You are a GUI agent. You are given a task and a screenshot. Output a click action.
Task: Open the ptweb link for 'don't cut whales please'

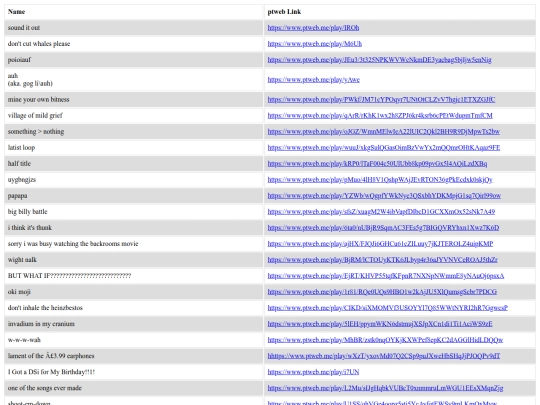(x=314, y=44)
